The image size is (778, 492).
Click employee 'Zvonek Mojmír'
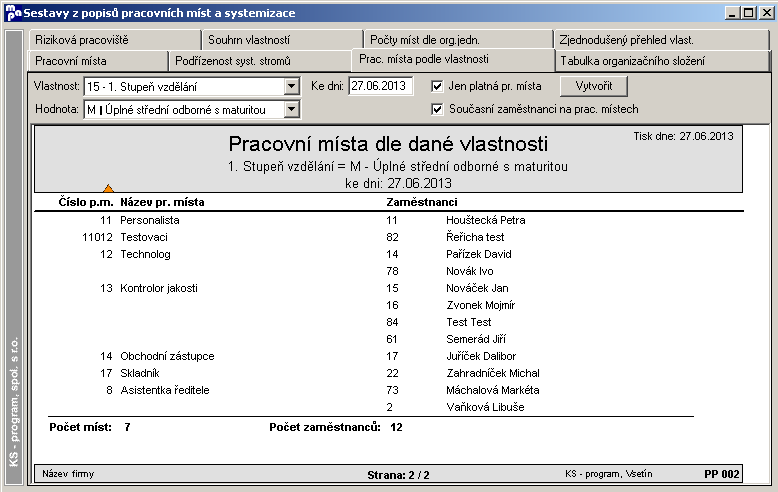click(481, 305)
